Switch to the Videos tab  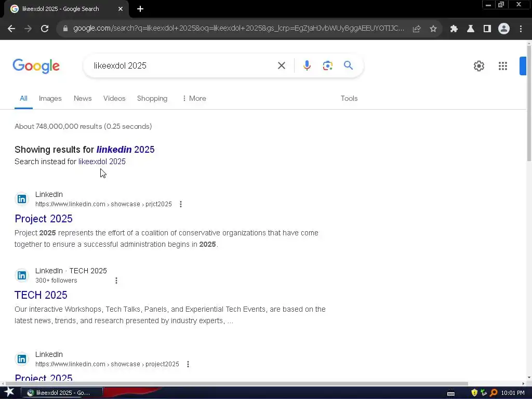(x=114, y=98)
